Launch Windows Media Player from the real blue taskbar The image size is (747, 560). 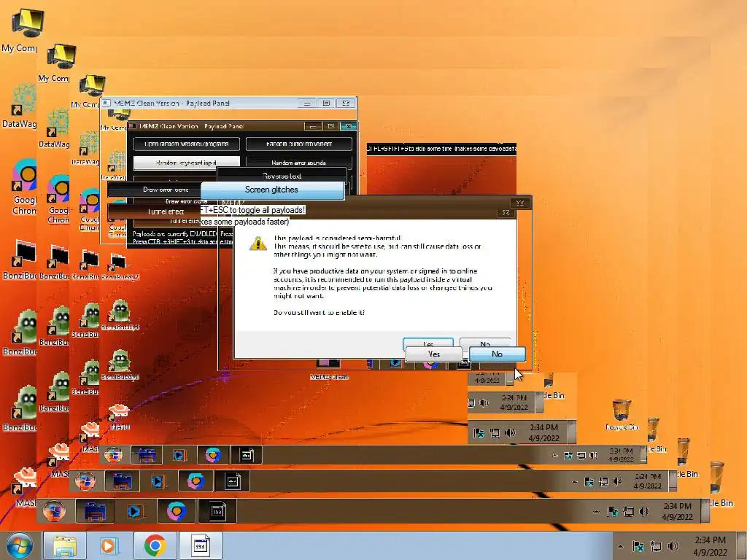(x=109, y=545)
